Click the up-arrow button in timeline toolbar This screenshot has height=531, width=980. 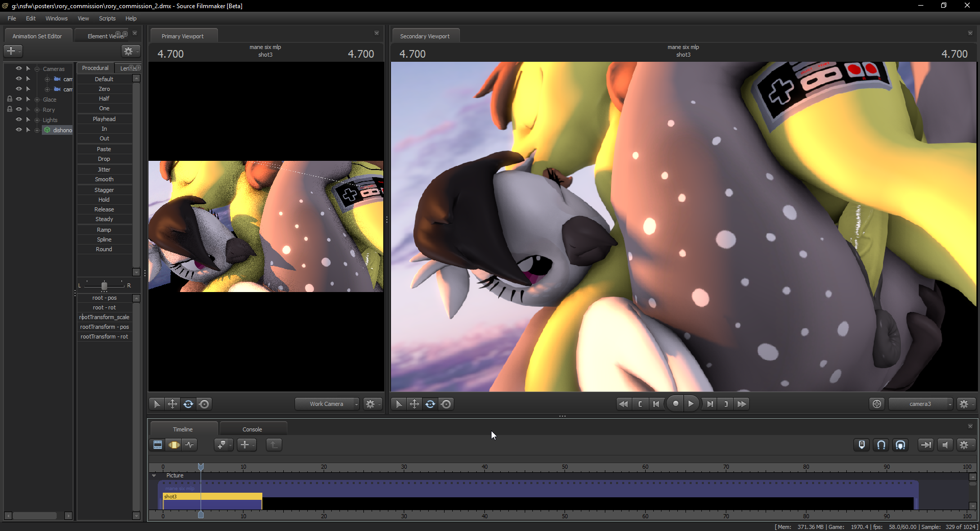pyautogui.click(x=274, y=445)
